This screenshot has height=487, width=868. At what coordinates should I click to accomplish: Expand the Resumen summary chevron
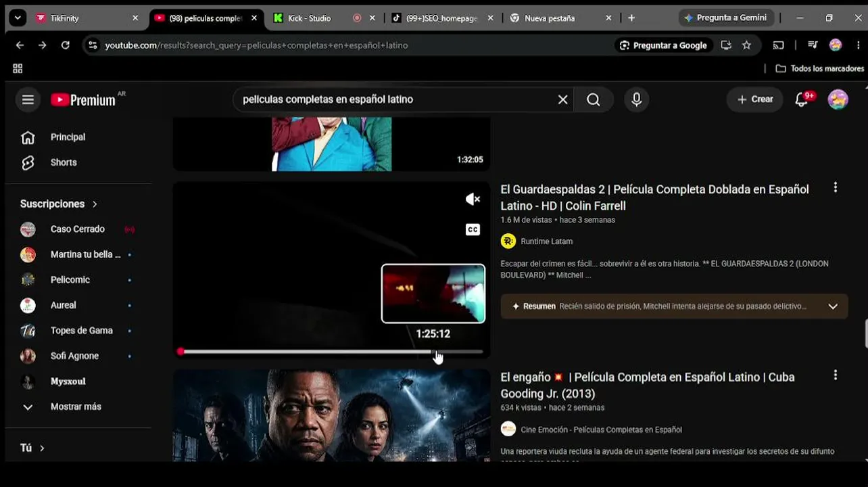[x=833, y=306]
